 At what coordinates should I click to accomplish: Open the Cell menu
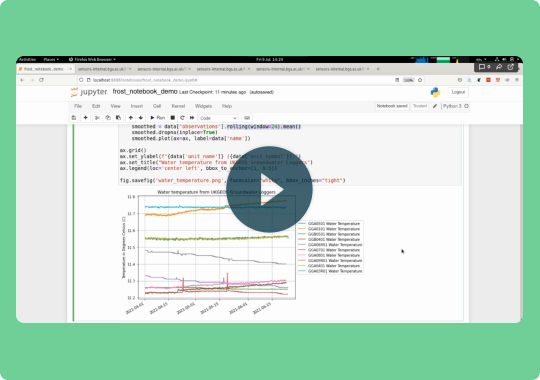point(157,106)
